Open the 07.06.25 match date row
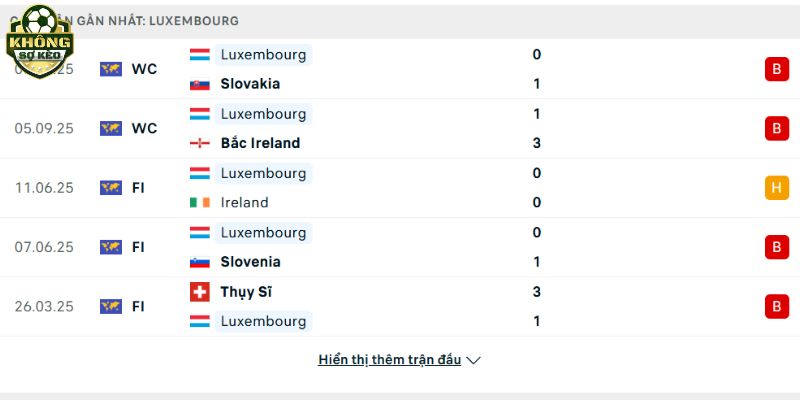This screenshot has width=800, height=400. (44, 247)
